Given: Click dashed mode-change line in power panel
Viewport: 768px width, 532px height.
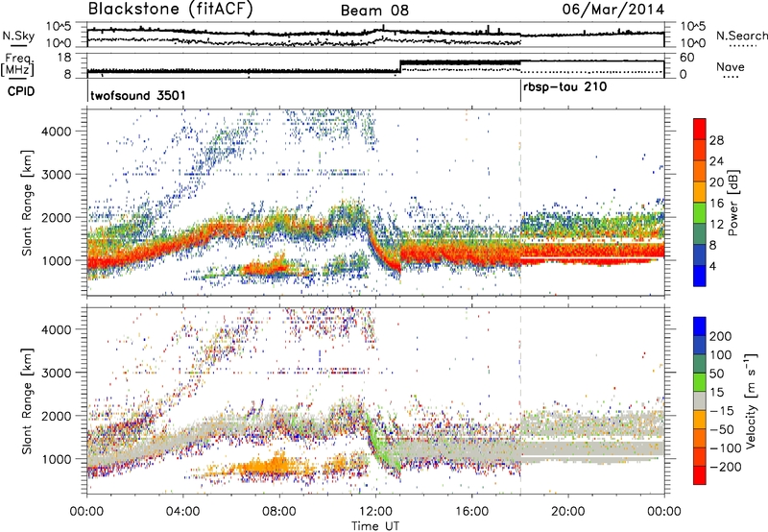Looking at the screenshot, I should coord(520,203).
